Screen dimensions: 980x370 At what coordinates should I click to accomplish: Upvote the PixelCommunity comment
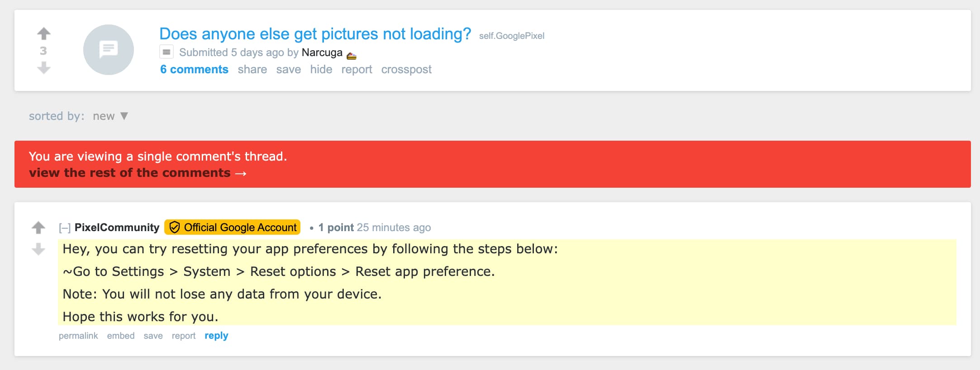(38, 228)
